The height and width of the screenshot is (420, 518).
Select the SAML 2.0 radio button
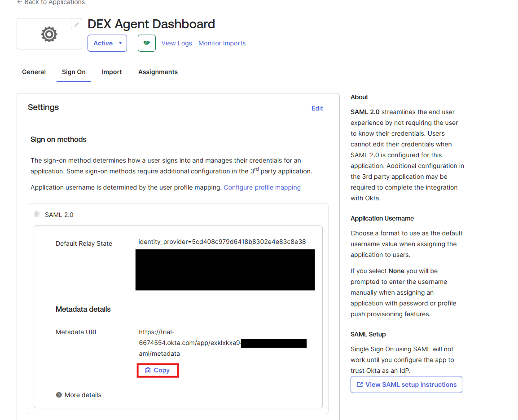click(x=37, y=214)
